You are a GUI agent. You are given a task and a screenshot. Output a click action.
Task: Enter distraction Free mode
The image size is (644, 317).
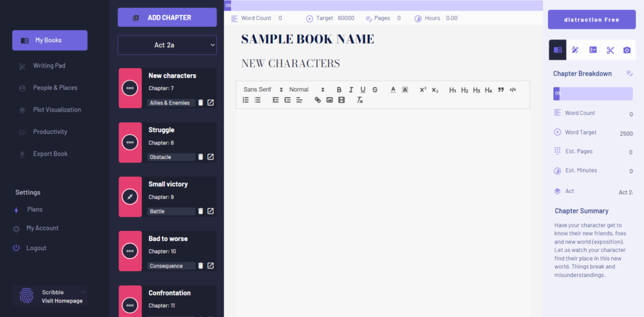coord(591,20)
